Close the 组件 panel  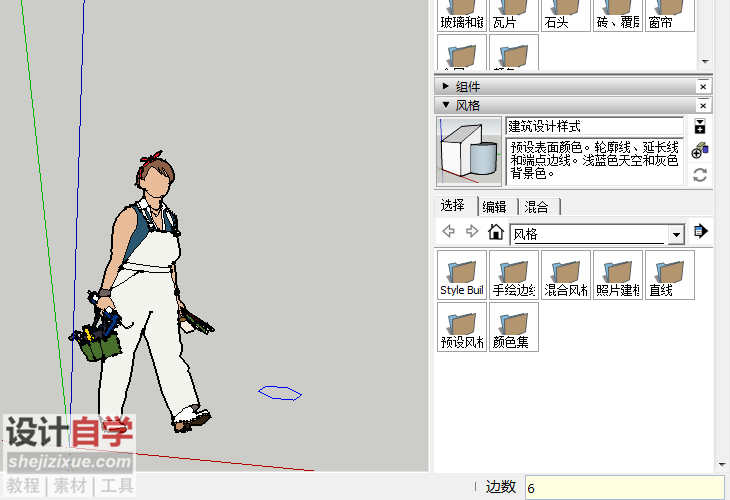tap(703, 87)
